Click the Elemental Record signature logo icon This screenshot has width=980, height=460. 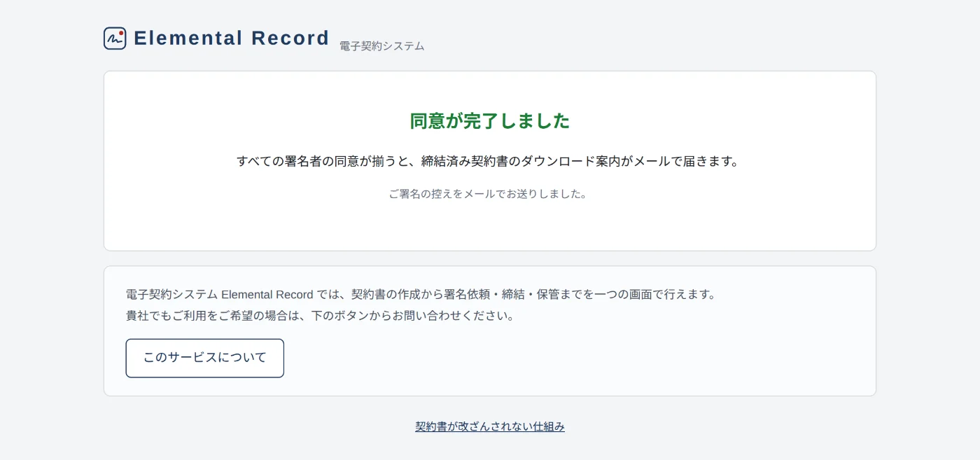115,39
